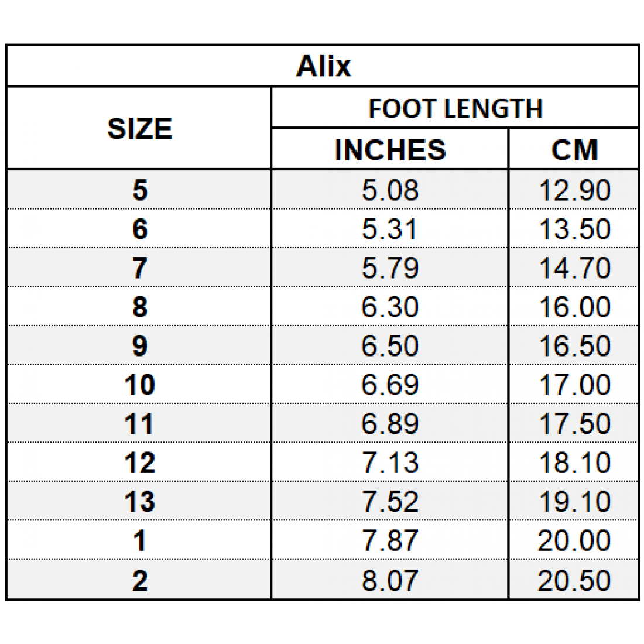The width and height of the screenshot is (644, 644).
Task: Click the CM column header
Action: pos(574,150)
